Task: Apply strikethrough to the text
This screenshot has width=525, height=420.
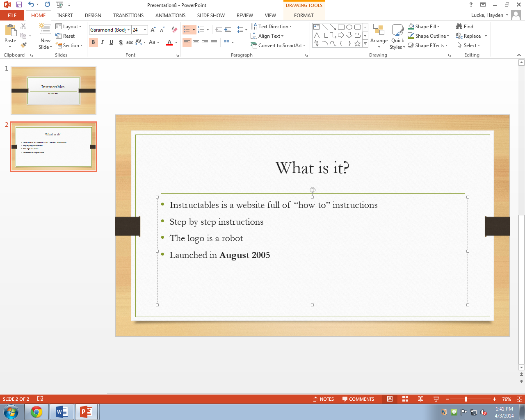Action: click(x=130, y=42)
